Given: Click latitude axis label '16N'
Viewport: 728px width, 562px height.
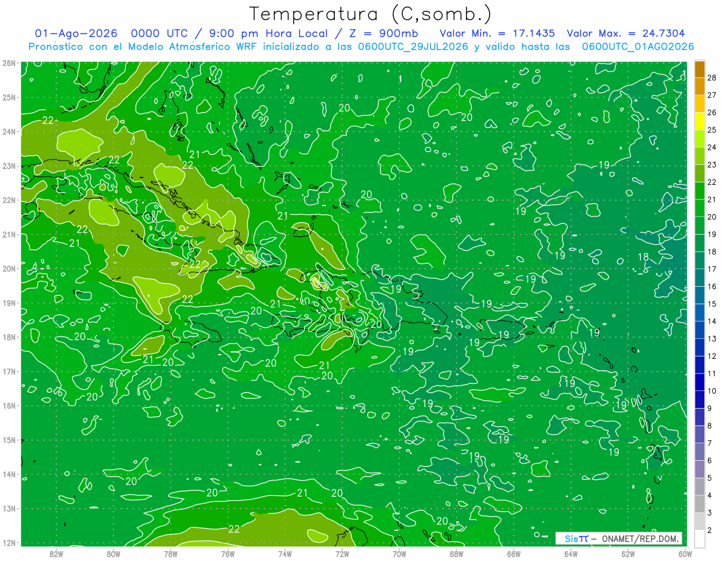Looking at the screenshot, I should [9, 406].
